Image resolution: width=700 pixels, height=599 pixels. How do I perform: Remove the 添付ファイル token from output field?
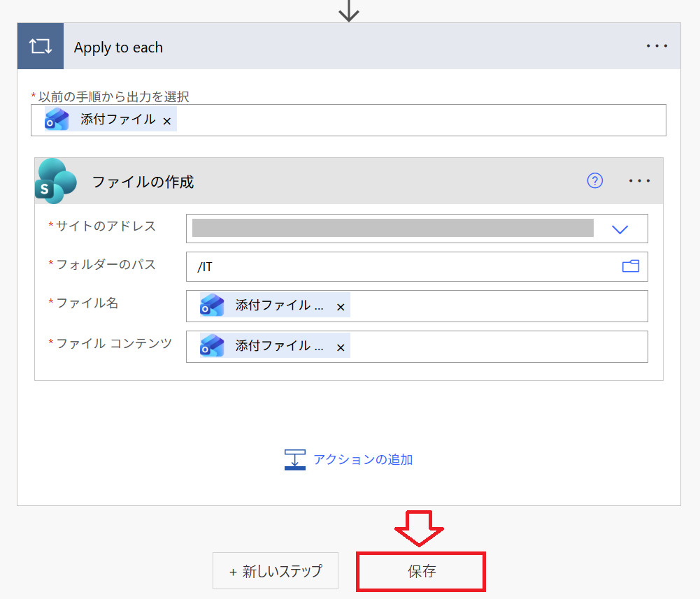(x=167, y=121)
